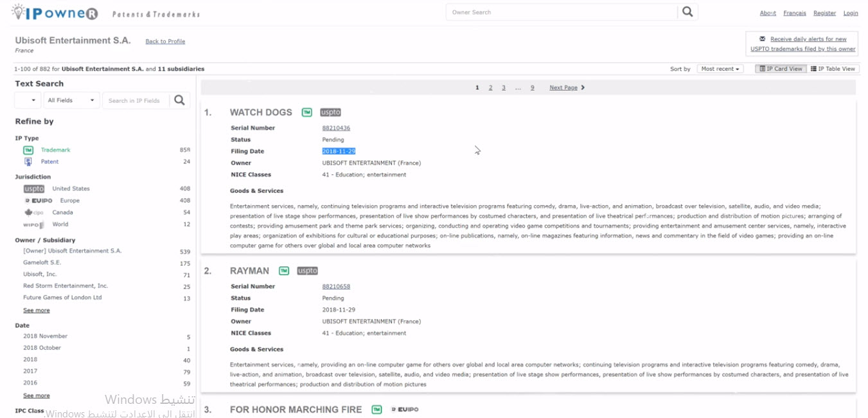Viewport: 868px width, 418px height.
Task: Click the IPowner logo in header
Action: click(55, 13)
